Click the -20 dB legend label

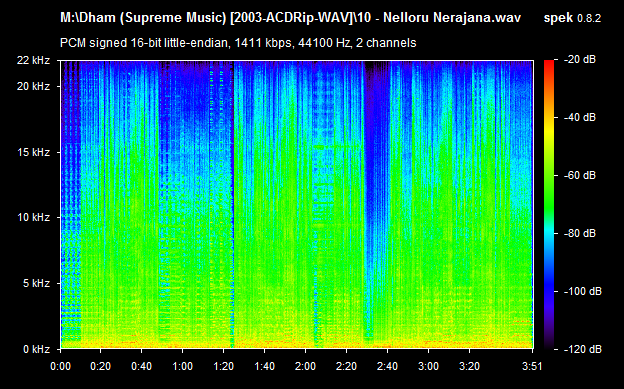coord(580,60)
